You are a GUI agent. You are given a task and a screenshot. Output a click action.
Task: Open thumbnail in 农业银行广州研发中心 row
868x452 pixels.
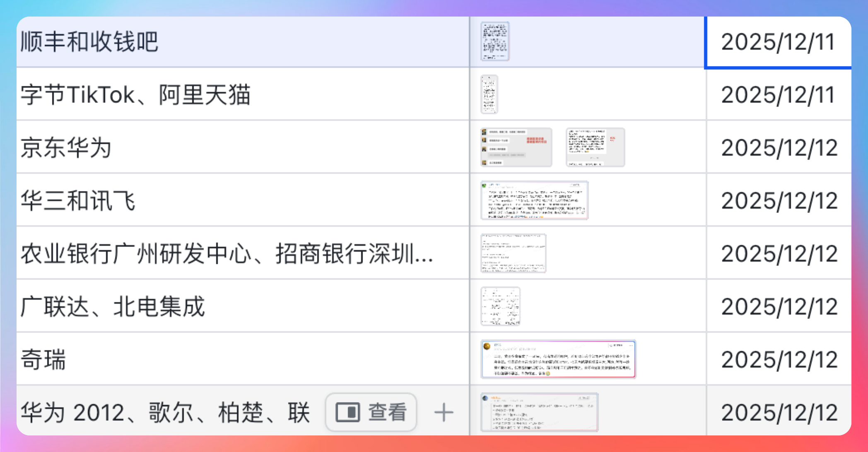(x=513, y=253)
